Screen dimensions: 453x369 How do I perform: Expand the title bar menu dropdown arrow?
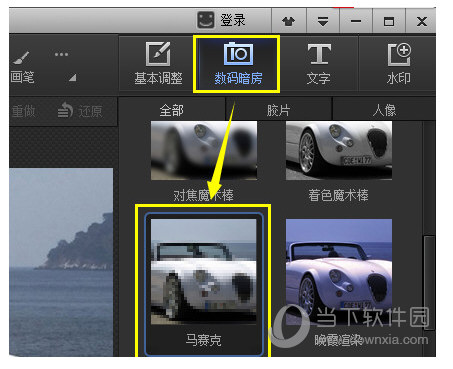323,21
